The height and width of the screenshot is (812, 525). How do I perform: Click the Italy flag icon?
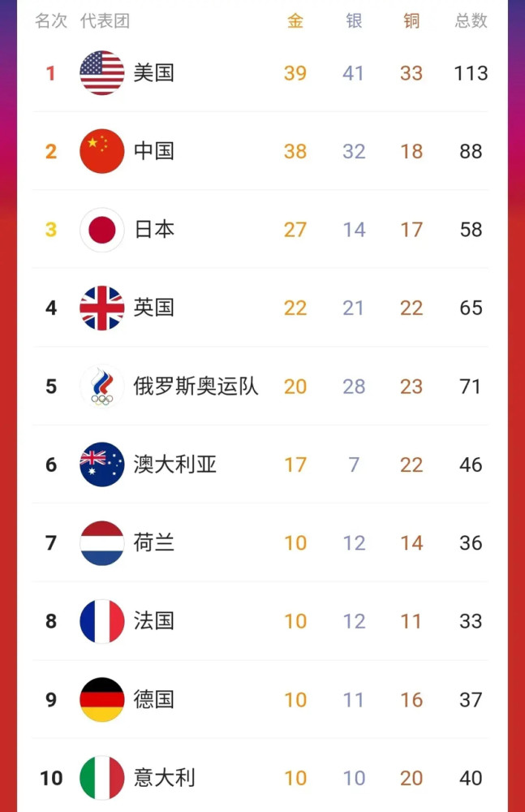pyautogui.click(x=102, y=778)
